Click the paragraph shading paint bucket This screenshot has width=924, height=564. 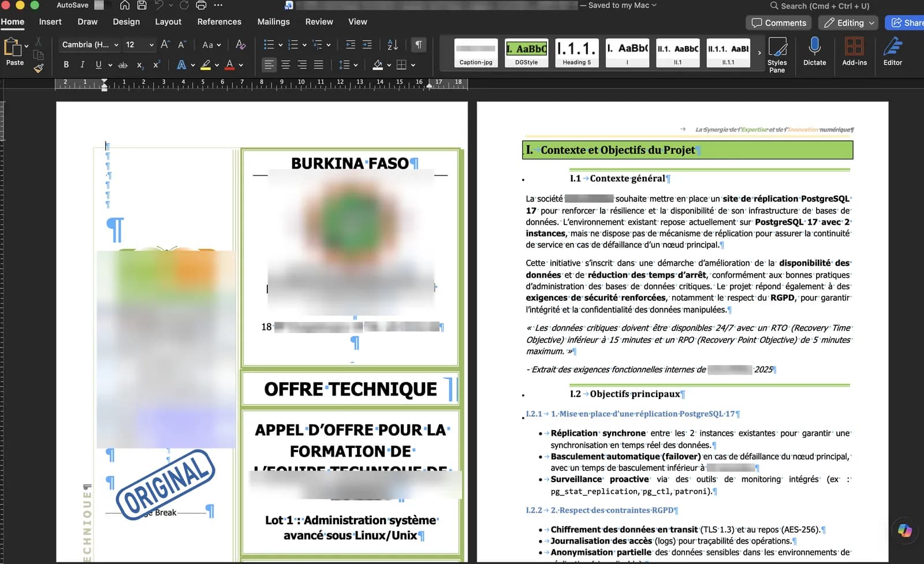click(378, 65)
